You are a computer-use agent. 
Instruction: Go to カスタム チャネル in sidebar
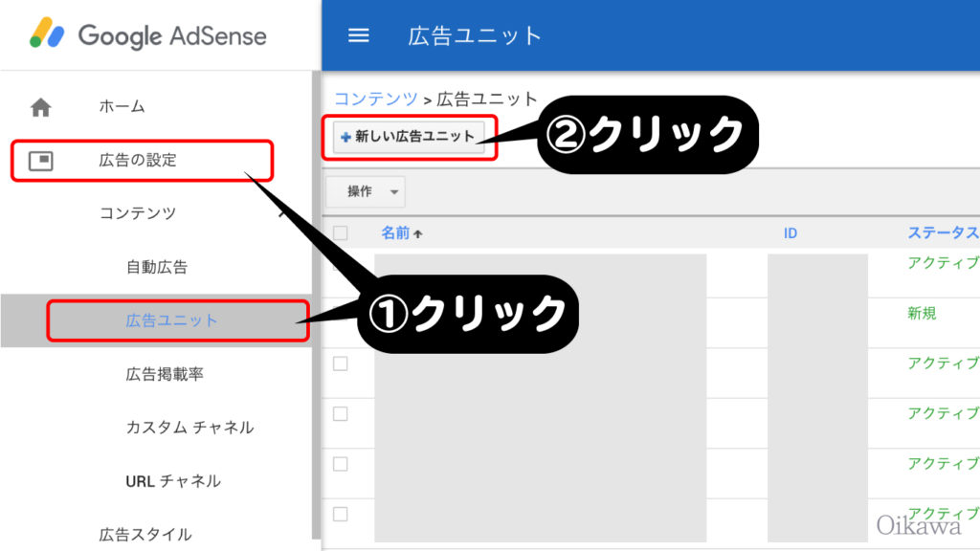coord(189,428)
